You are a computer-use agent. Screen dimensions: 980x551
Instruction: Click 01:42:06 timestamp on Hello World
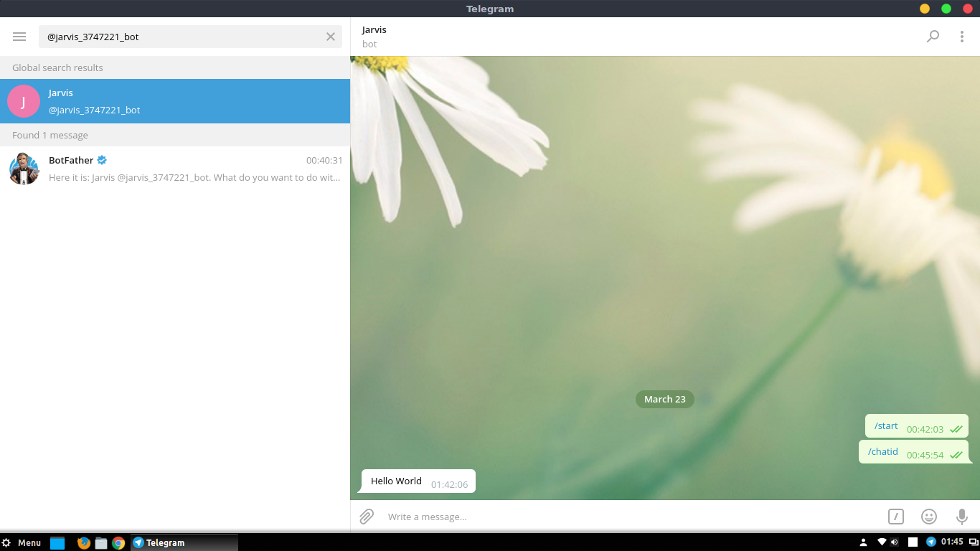pos(450,484)
